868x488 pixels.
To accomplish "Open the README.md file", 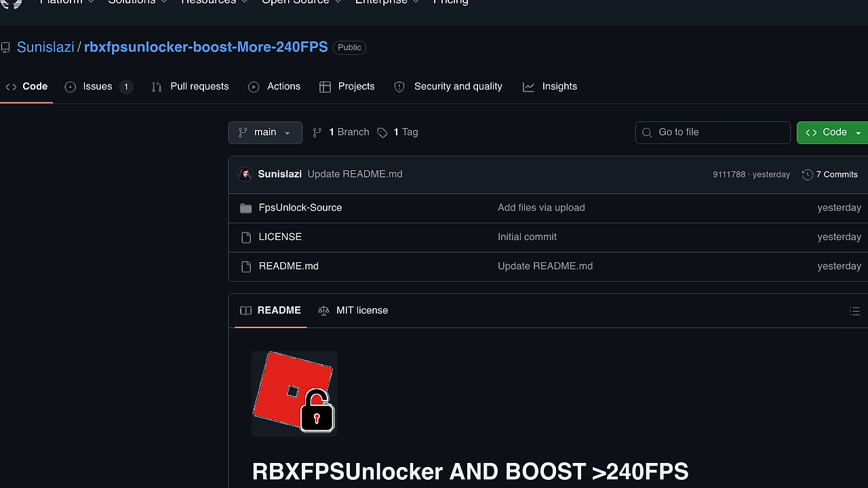I will point(289,266).
